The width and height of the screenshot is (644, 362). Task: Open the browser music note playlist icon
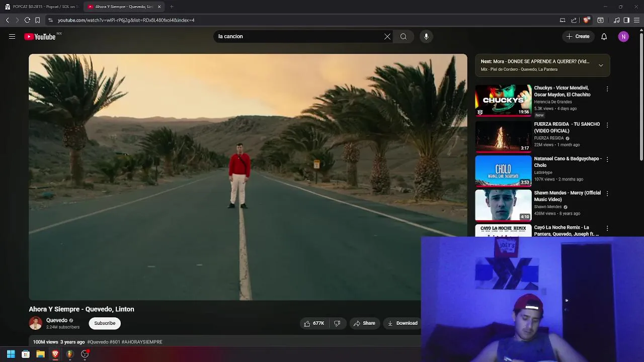(617, 20)
